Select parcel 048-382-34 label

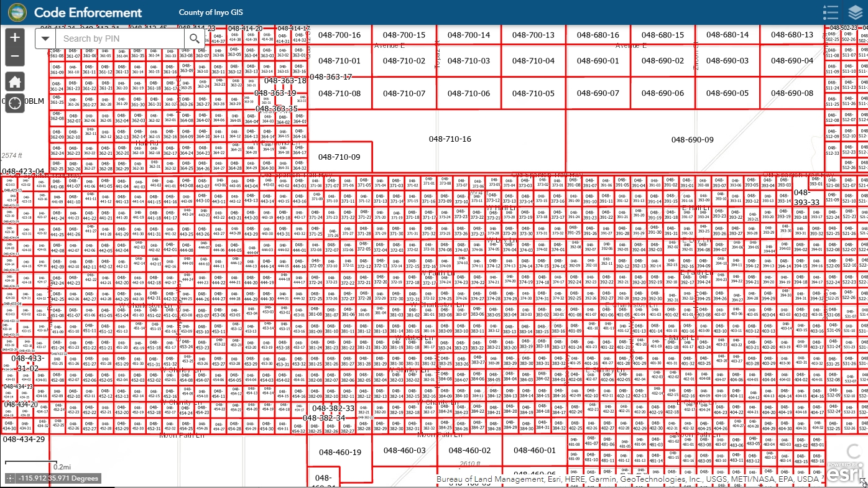(323, 418)
